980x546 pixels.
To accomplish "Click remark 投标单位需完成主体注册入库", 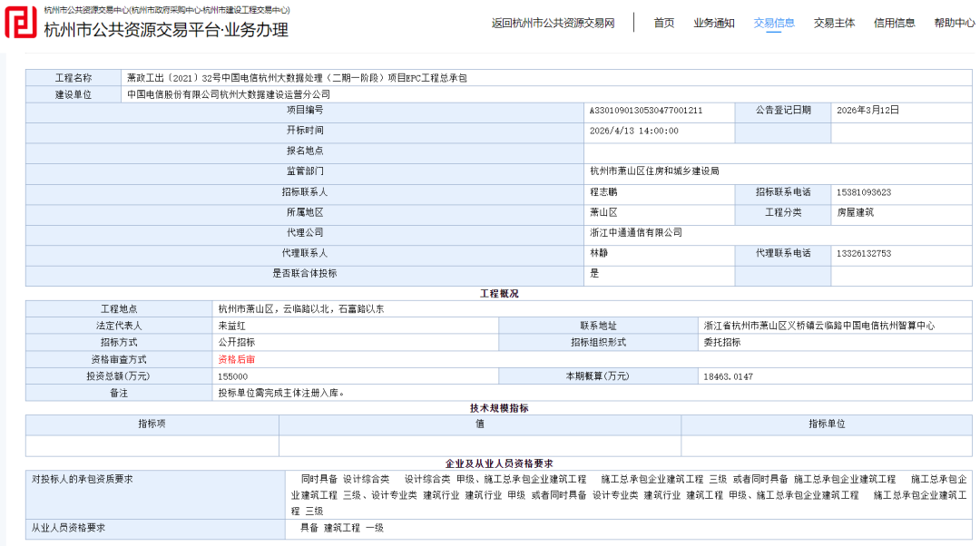I will click(x=279, y=393).
